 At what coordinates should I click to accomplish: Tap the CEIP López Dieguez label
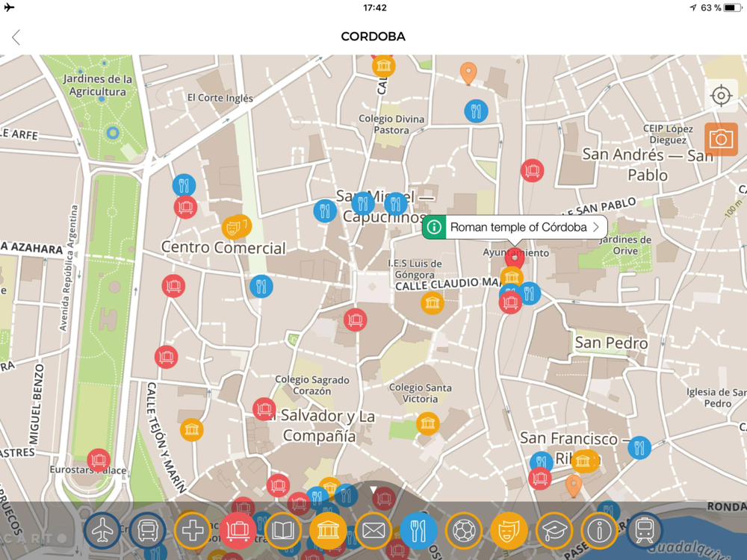tap(668, 134)
